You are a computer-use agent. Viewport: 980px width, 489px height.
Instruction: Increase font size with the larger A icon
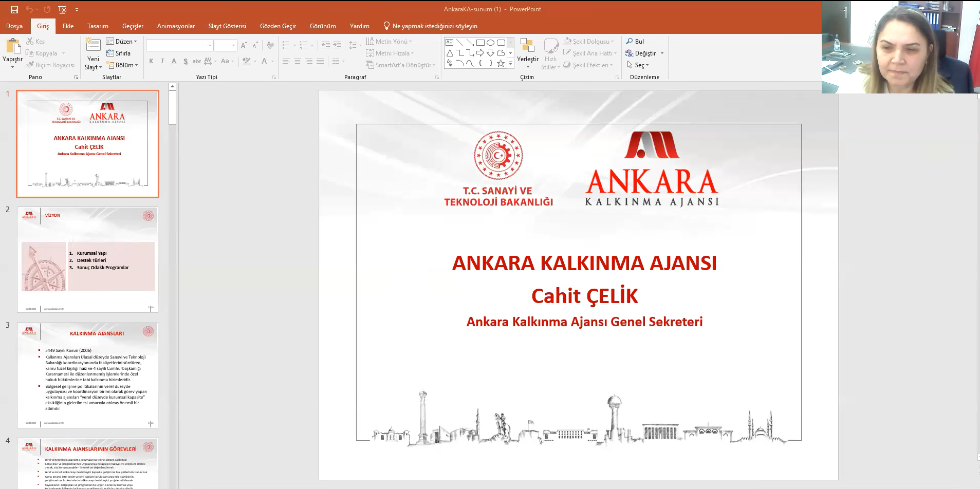click(x=244, y=46)
